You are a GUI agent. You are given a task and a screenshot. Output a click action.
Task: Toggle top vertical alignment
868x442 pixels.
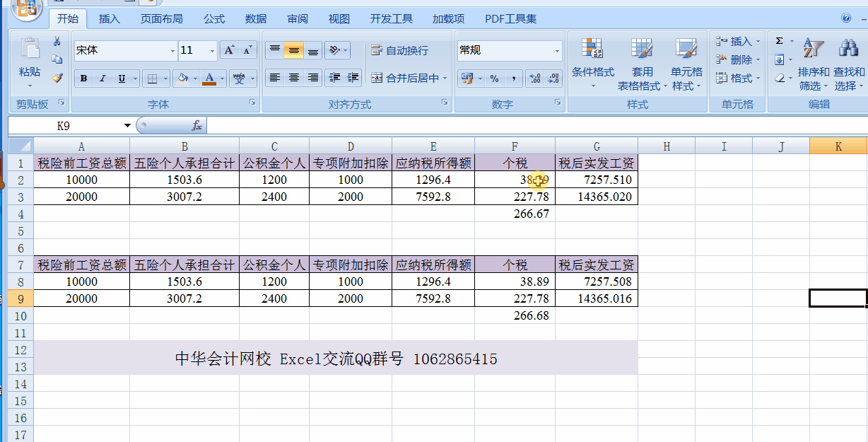coord(275,50)
